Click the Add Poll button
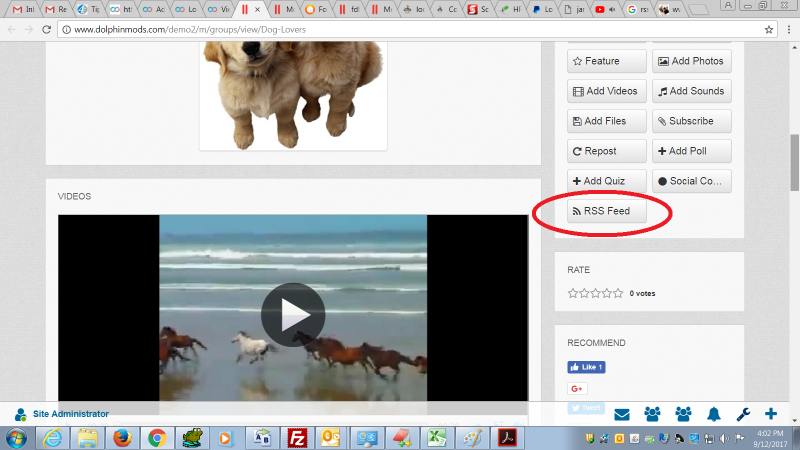The width and height of the screenshot is (800, 450). click(x=691, y=152)
